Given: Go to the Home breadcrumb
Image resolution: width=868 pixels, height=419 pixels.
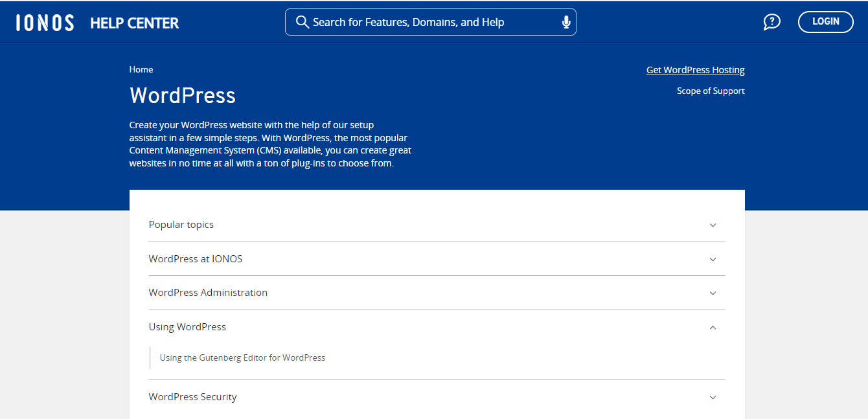Looking at the screenshot, I should coord(141,69).
